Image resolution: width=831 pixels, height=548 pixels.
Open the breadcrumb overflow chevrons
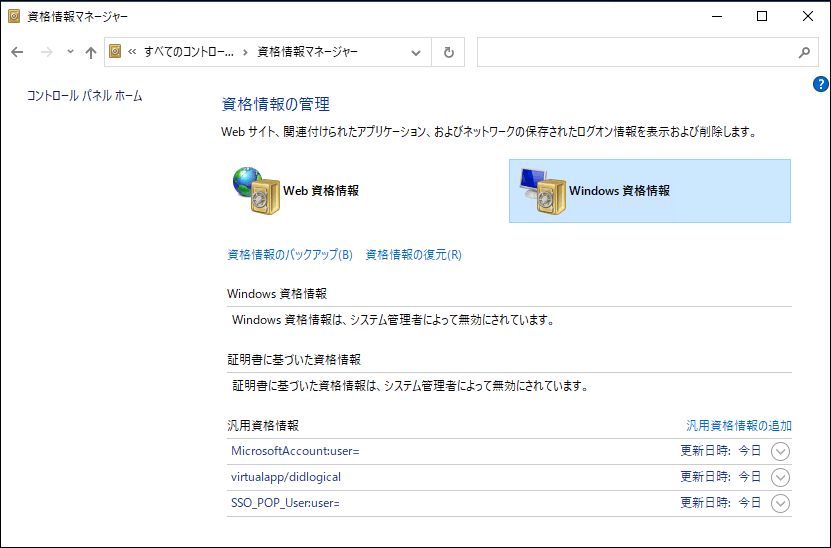click(x=132, y=51)
